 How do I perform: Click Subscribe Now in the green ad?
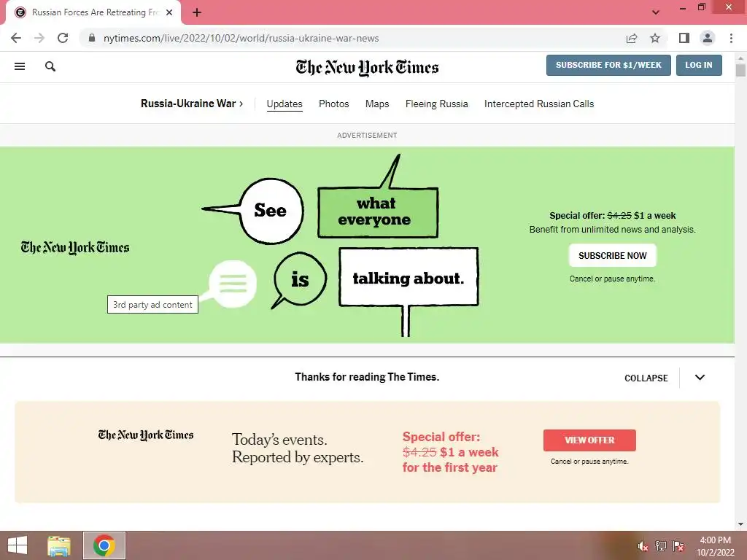click(612, 256)
